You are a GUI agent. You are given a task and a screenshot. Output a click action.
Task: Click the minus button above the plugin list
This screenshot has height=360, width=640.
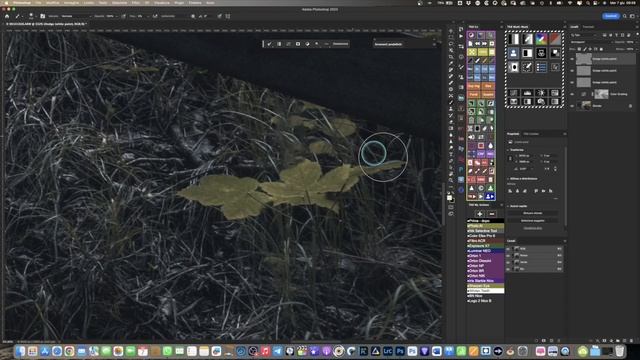click(x=492, y=213)
